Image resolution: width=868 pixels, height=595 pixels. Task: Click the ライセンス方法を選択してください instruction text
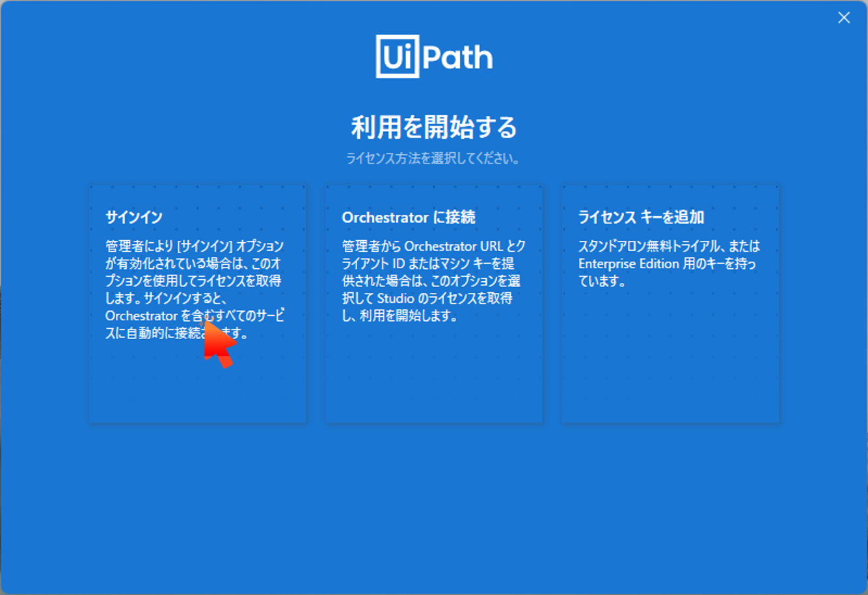433,157
